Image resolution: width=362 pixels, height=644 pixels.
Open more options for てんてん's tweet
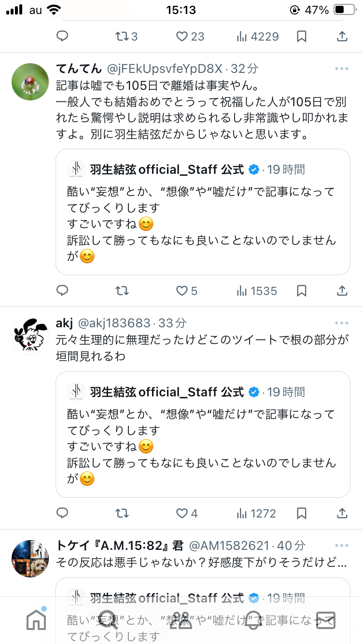(341, 69)
